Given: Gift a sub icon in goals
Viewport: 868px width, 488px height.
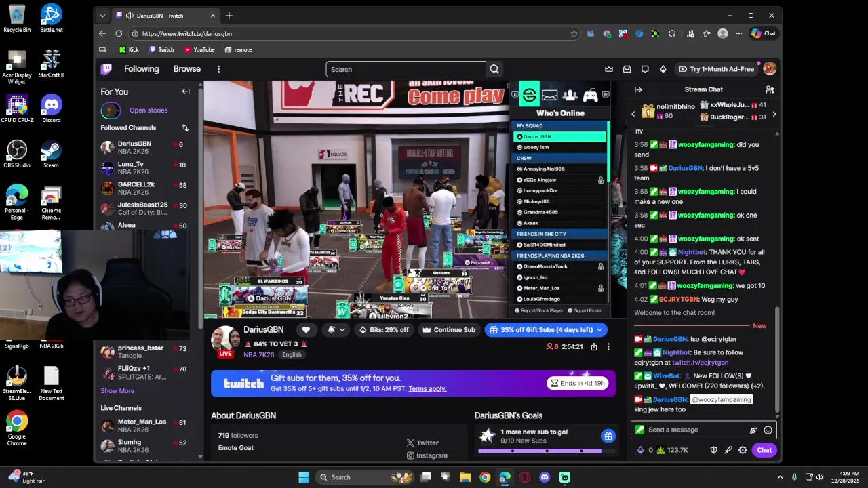Looking at the screenshot, I should click(x=608, y=436).
